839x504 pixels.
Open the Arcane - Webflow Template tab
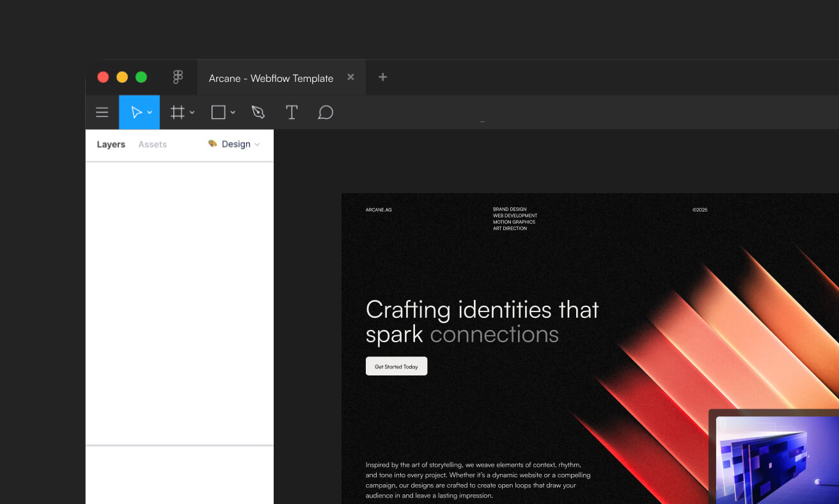click(x=270, y=77)
